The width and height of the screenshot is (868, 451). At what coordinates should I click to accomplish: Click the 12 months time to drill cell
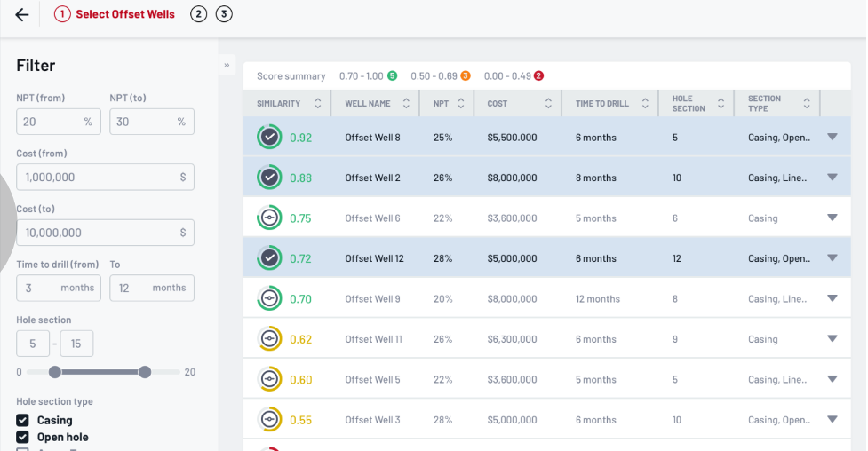point(598,299)
